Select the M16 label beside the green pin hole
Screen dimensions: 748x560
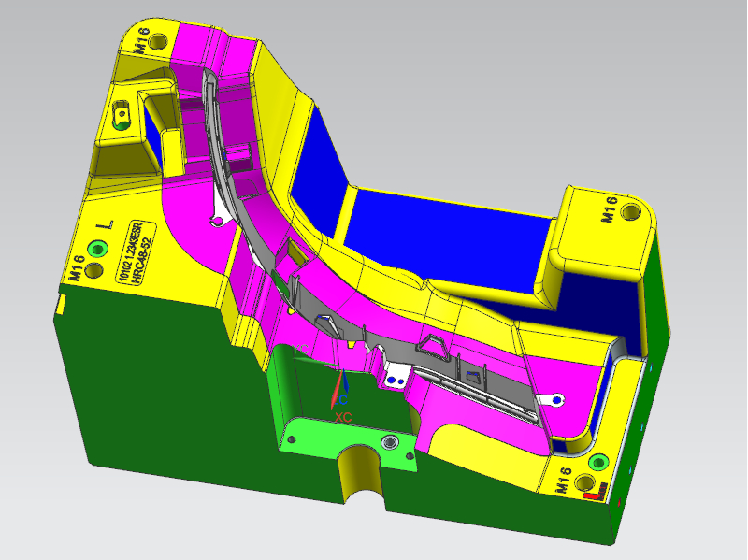77,269
